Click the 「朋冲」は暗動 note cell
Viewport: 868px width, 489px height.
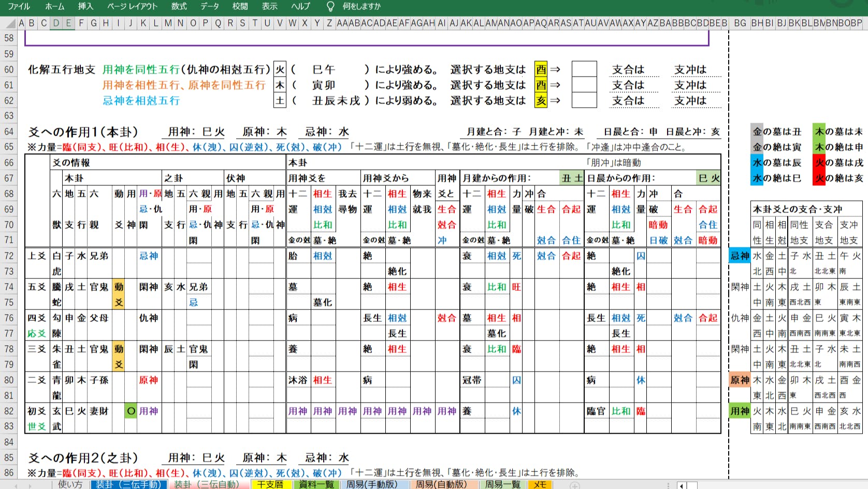pyautogui.click(x=614, y=162)
